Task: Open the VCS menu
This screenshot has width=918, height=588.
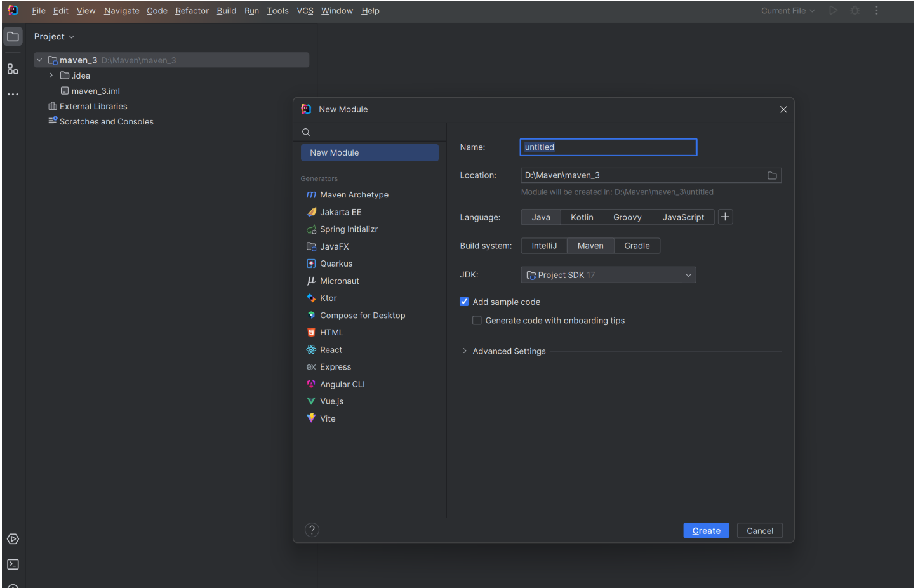Action: pos(305,11)
